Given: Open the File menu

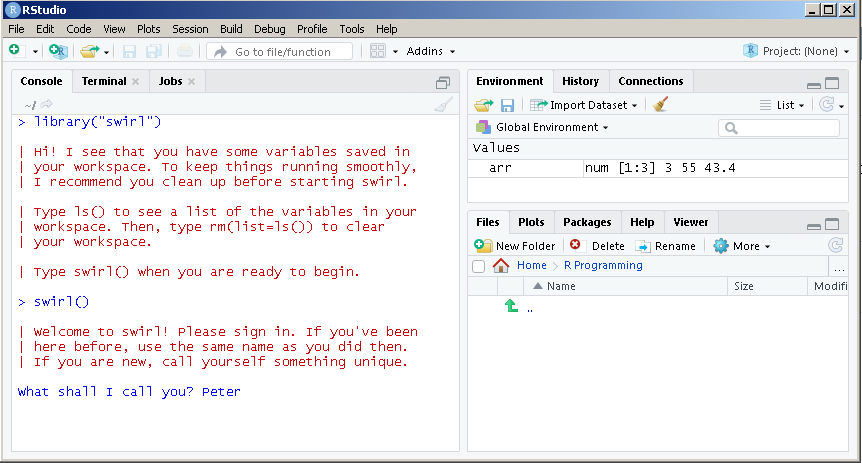Looking at the screenshot, I should pyautogui.click(x=16, y=29).
